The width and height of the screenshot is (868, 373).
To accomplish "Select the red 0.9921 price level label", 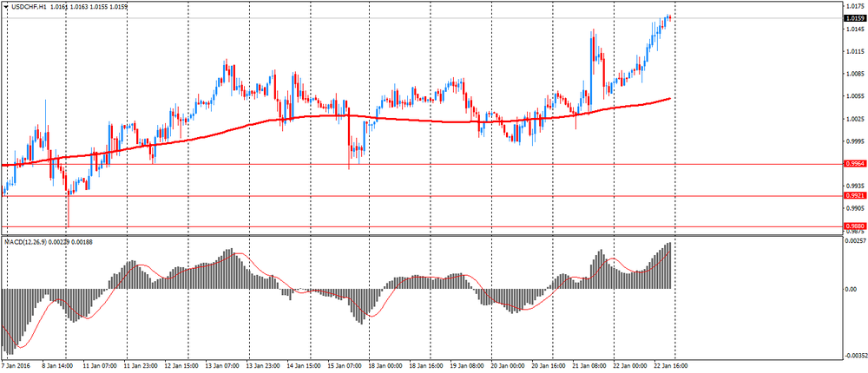I will (x=853, y=196).
